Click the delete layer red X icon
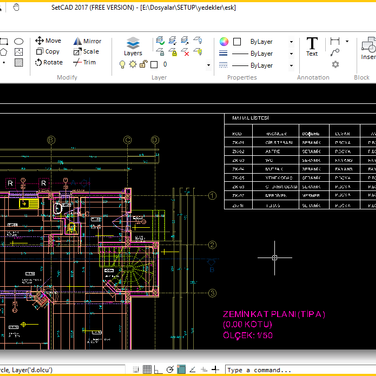 [x=185, y=52]
